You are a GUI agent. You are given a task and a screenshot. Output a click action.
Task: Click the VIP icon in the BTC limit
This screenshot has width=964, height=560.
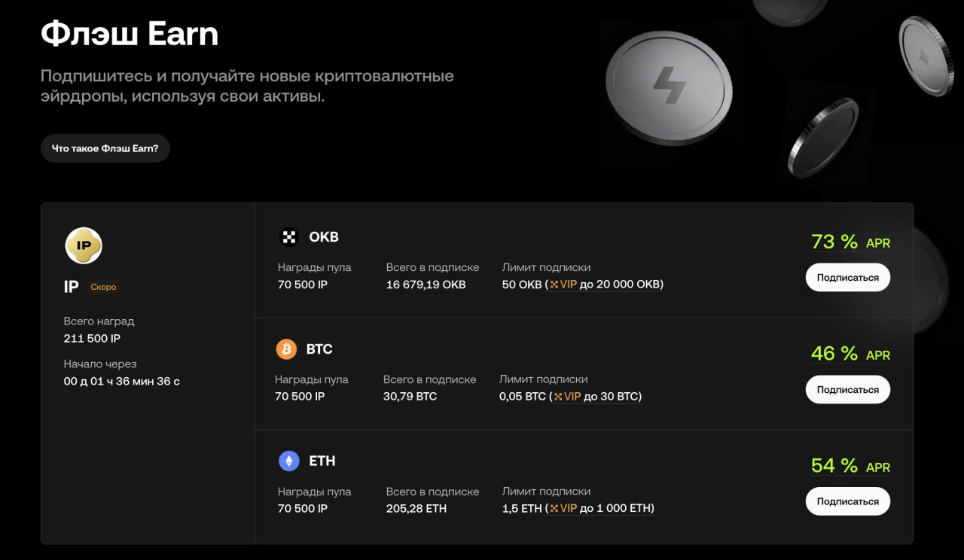pos(558,397)
